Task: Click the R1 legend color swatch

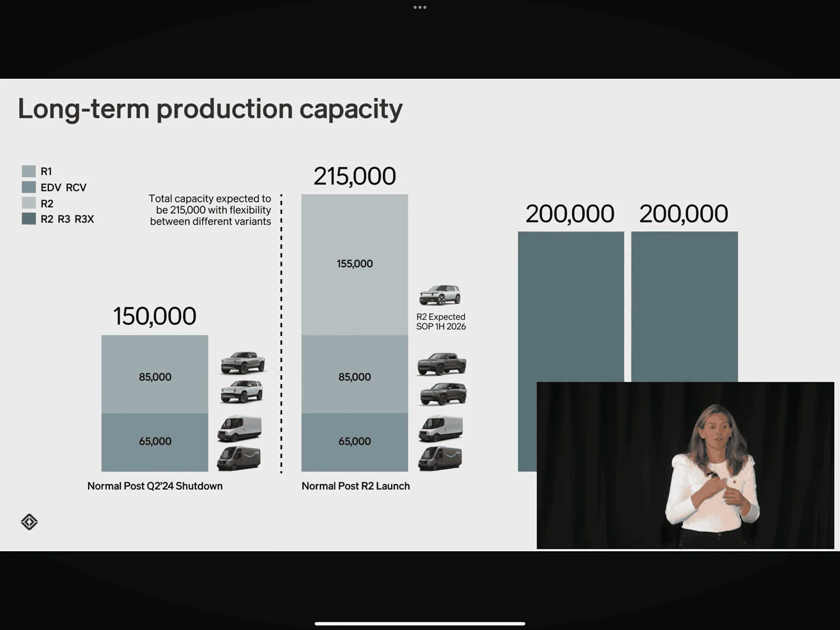Action: click(x=29, y=171)
